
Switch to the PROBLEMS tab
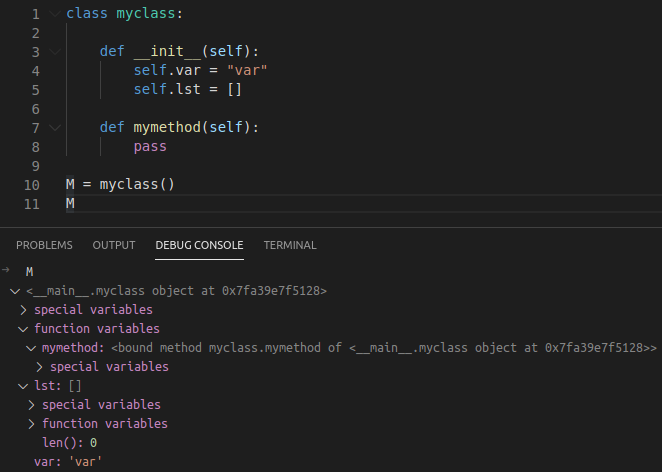coord(44,245)
